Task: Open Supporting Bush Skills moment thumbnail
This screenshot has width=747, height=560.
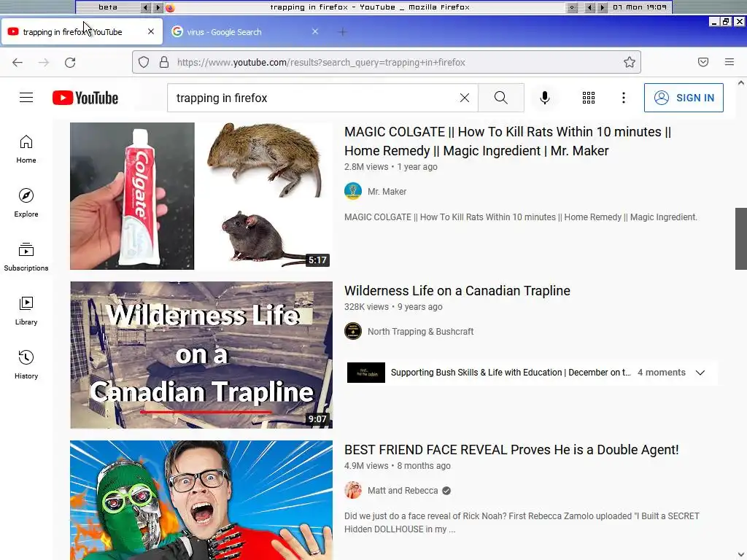Action: point(366,373)
